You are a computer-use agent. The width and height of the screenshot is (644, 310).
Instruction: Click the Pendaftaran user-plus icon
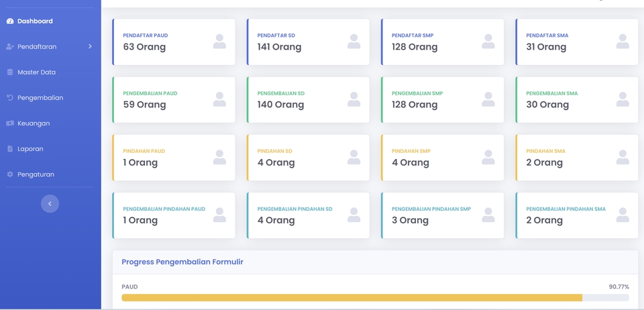(x=10, y=47)
